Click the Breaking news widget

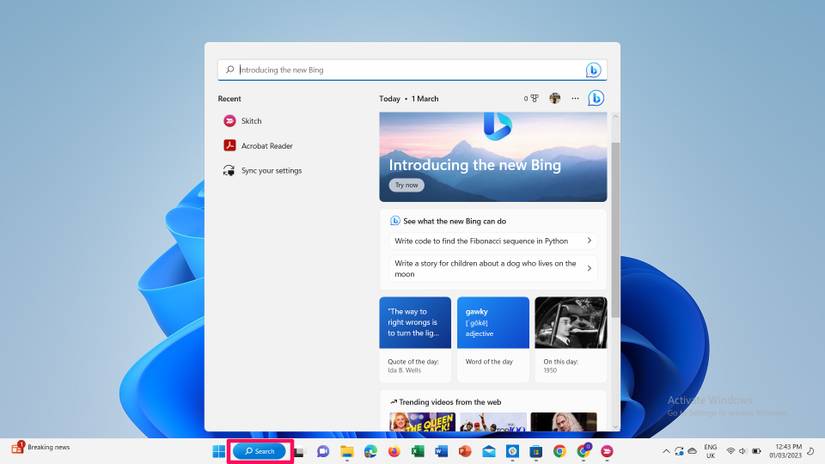pos(41,448)
